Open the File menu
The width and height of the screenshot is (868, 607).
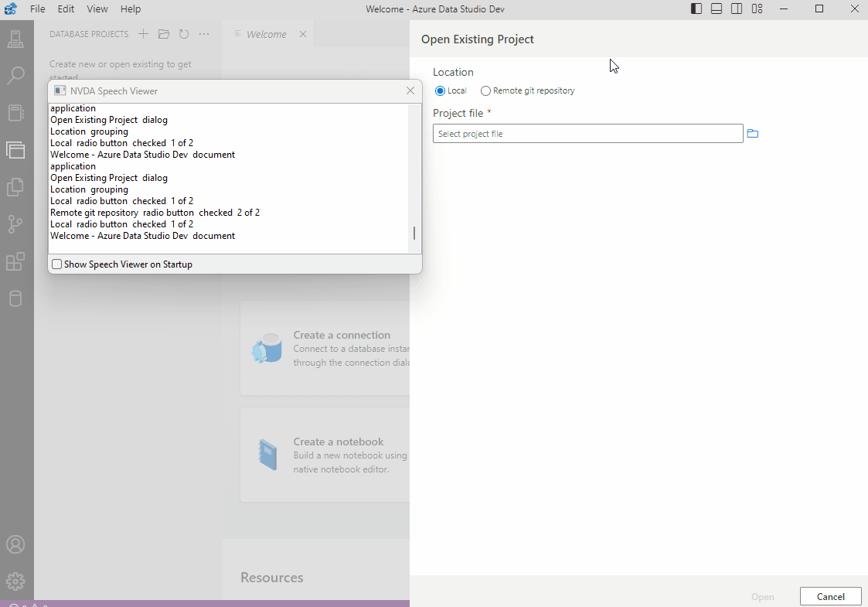38,9
